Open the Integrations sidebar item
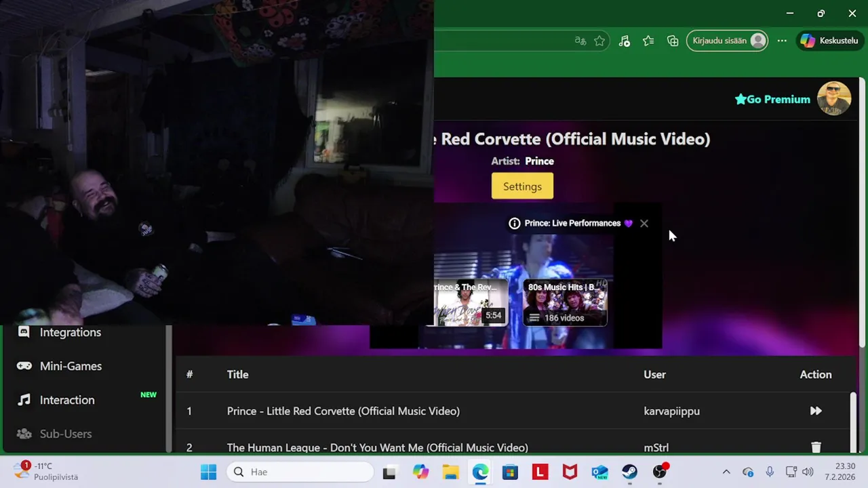This screenshot has width=868, height=488. click(71, 332)
